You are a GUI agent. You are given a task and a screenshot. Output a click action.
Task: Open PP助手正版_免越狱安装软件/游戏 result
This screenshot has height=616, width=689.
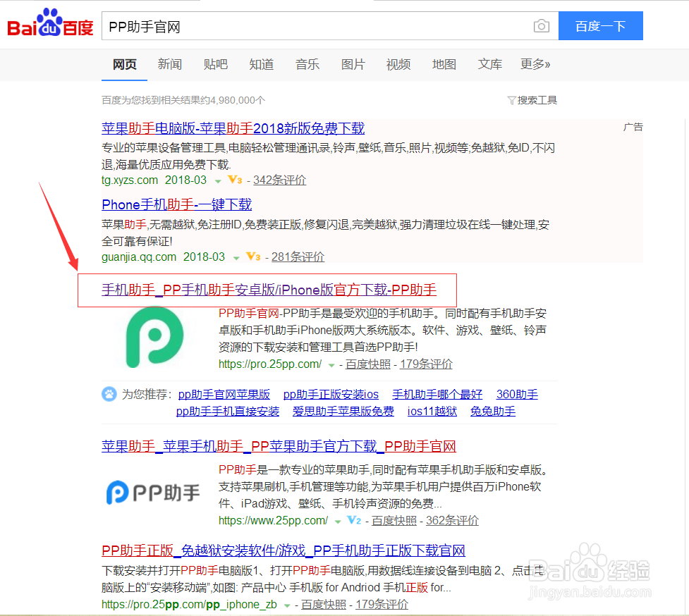click(283, 550)
